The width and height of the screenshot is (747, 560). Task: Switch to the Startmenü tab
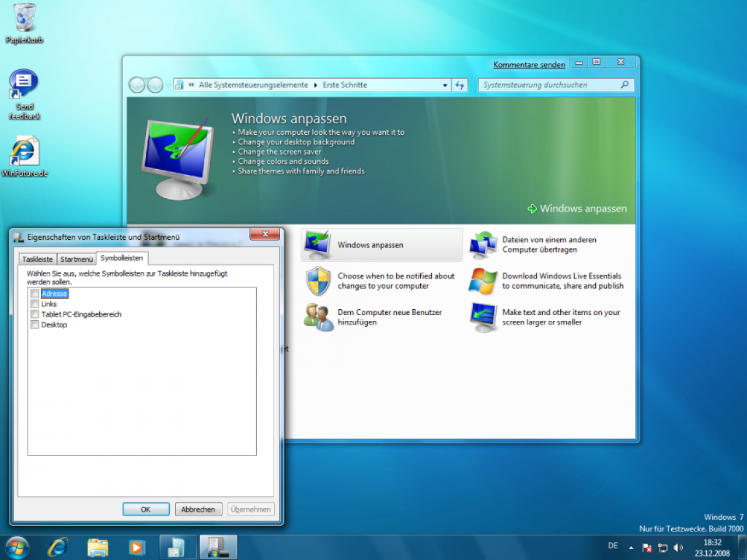(x=76, y=259)
